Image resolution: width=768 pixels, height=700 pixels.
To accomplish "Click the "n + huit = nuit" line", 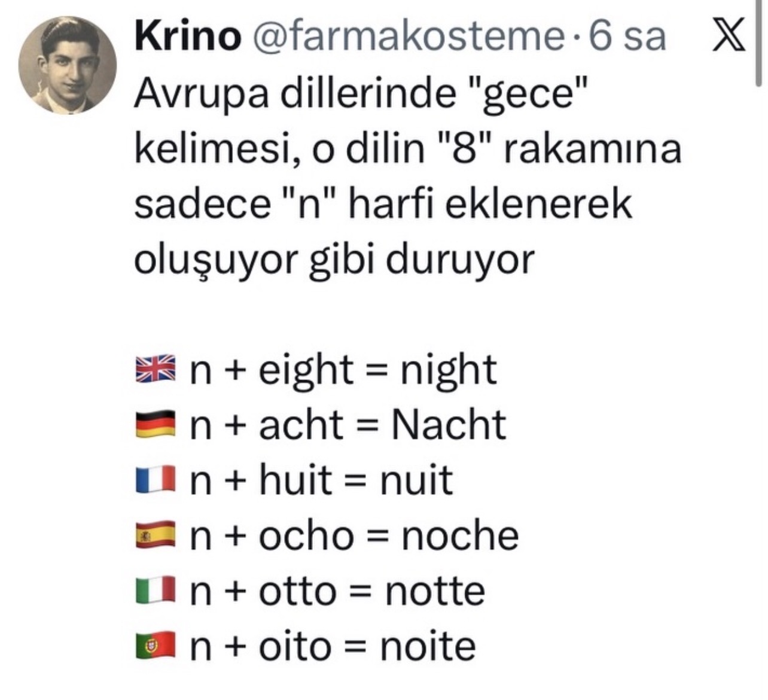I will coord(321,480).
